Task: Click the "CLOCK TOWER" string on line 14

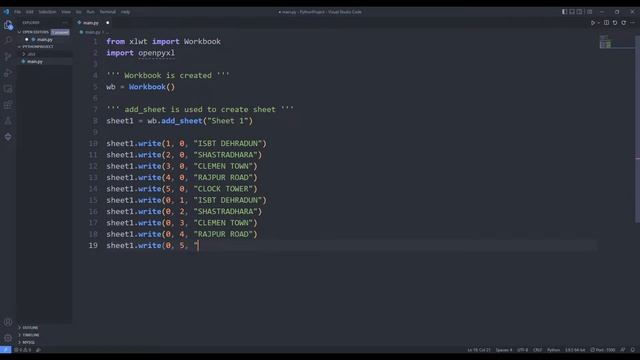Action: click(223, 189)
